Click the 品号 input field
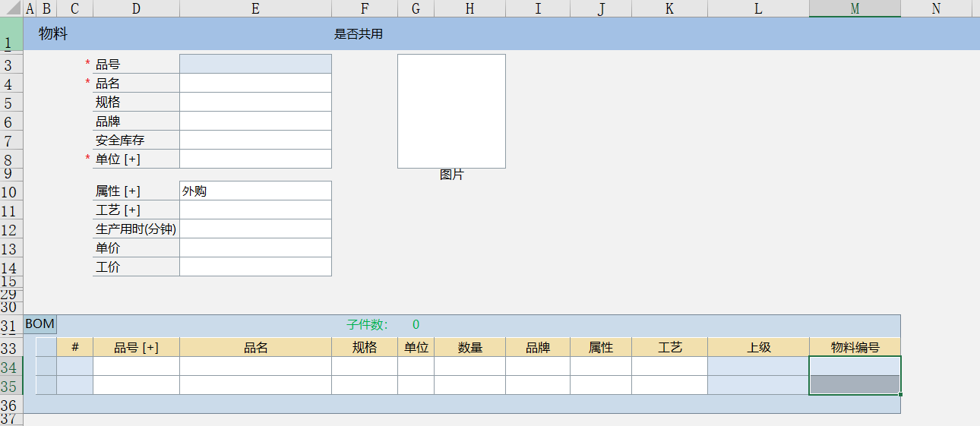 (x=255, y=65)
